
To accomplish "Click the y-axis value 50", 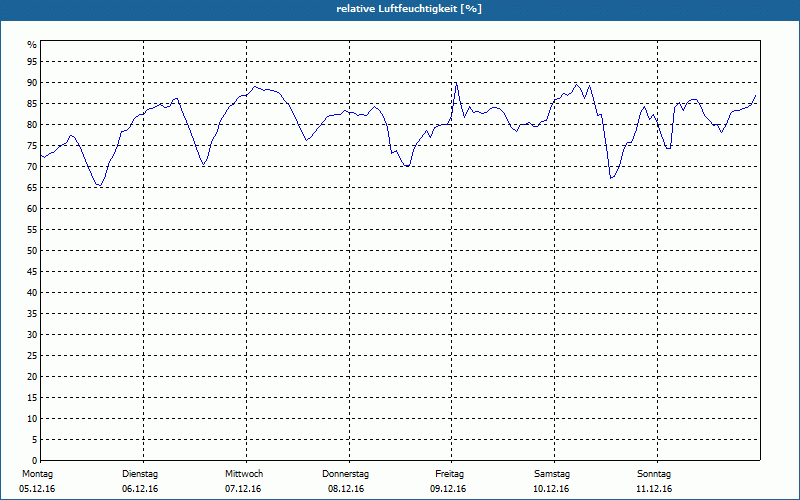I will tap(32, 251).
